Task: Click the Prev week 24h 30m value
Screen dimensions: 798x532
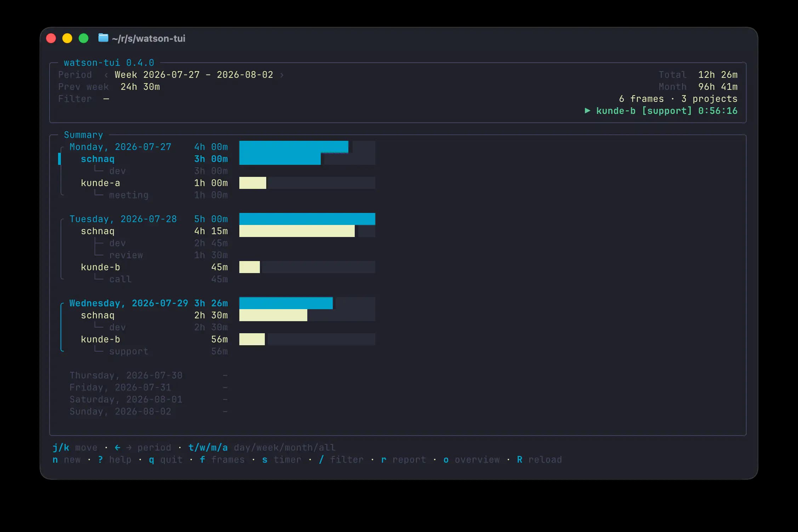Action: point(140,87)
